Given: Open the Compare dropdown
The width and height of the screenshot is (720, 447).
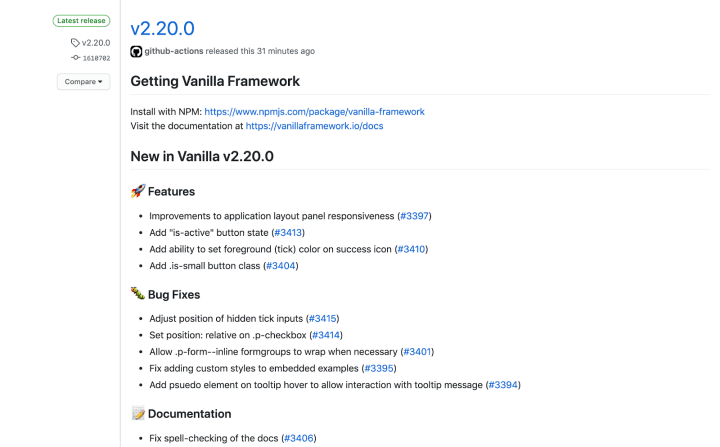Looking at the screenshot, I should [x=84, y=82].
